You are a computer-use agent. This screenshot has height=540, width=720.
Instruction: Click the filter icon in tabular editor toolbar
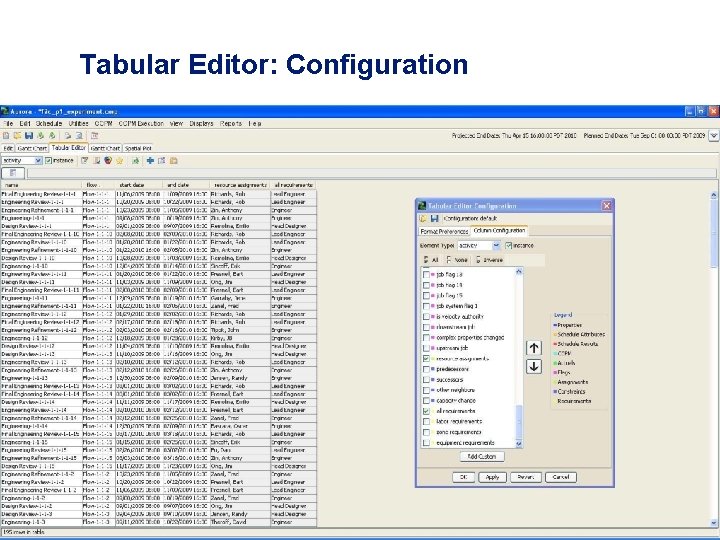click(84, 160)
